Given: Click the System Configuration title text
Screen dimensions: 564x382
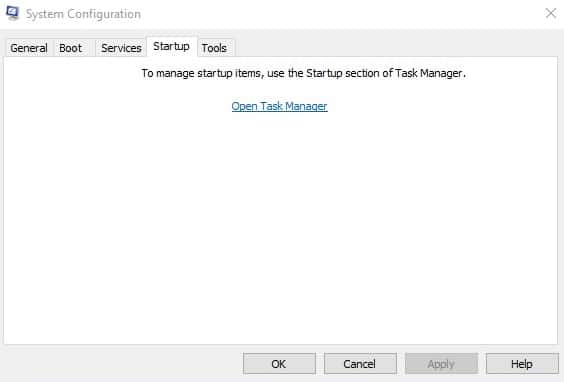Looking at the screenshot, I should 83,14.
